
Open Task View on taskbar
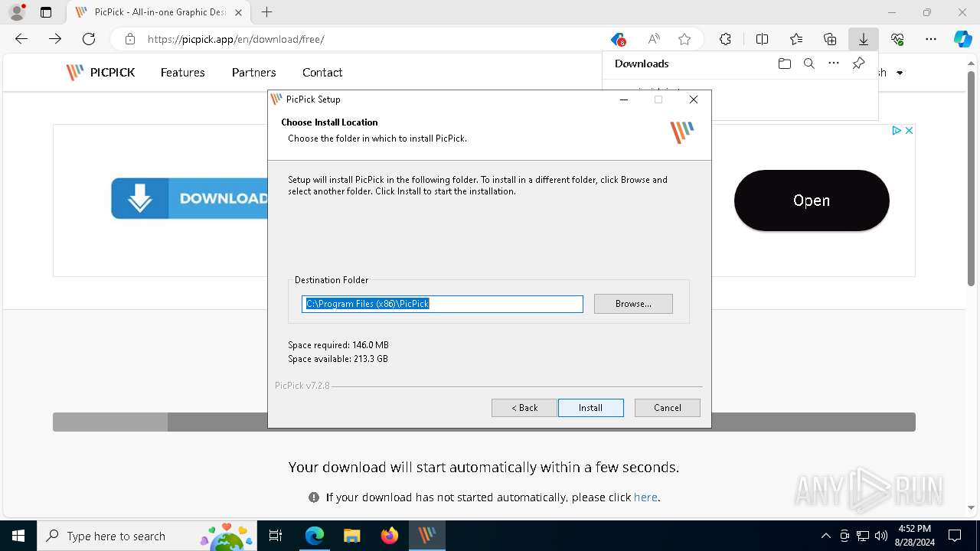pyautogui.click(x=276, y=536)
